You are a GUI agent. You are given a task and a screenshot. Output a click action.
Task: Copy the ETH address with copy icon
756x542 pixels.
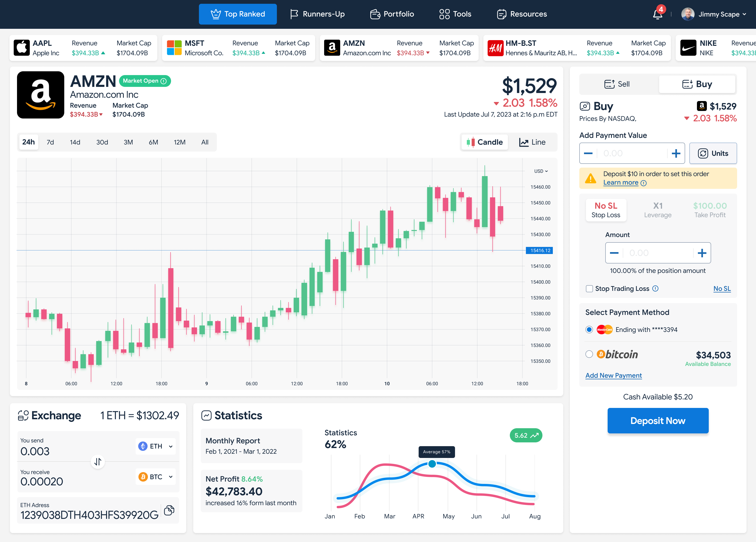169,510
